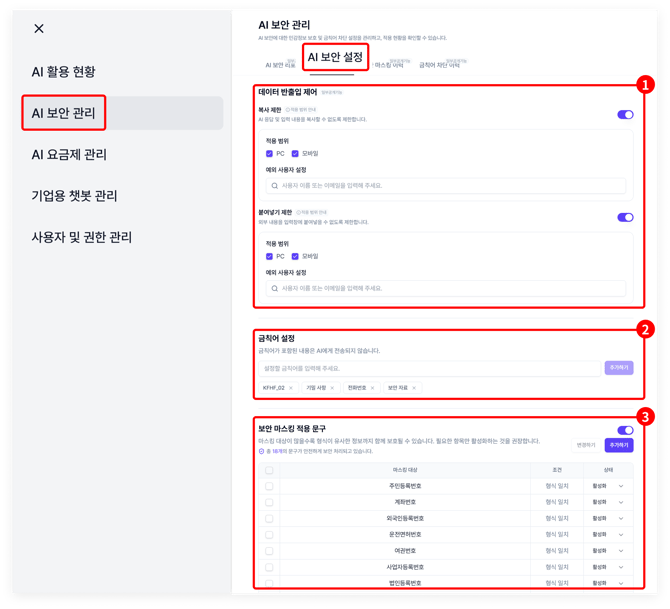Click the 금칙어 input field

click(426, 368)
